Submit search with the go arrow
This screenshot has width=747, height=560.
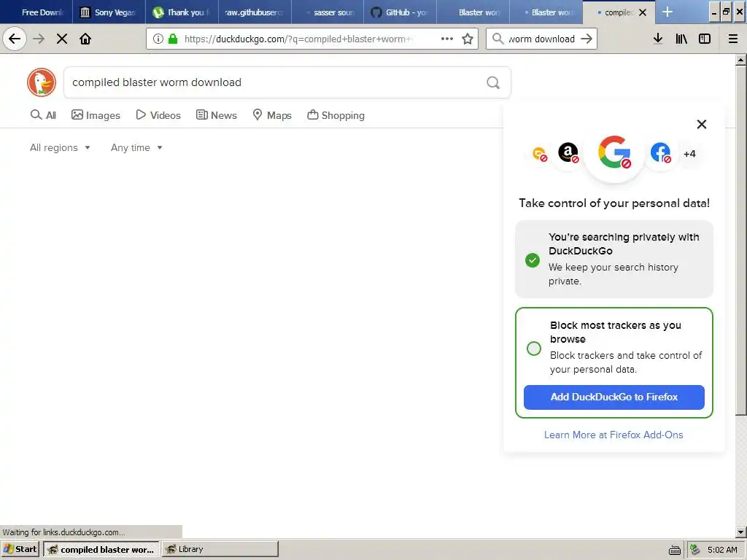coord(587,39)
